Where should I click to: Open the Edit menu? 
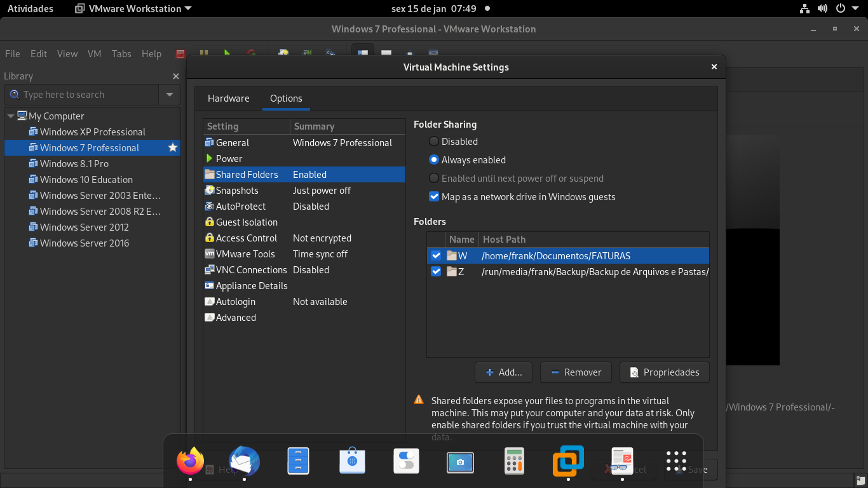coord(39,54)
